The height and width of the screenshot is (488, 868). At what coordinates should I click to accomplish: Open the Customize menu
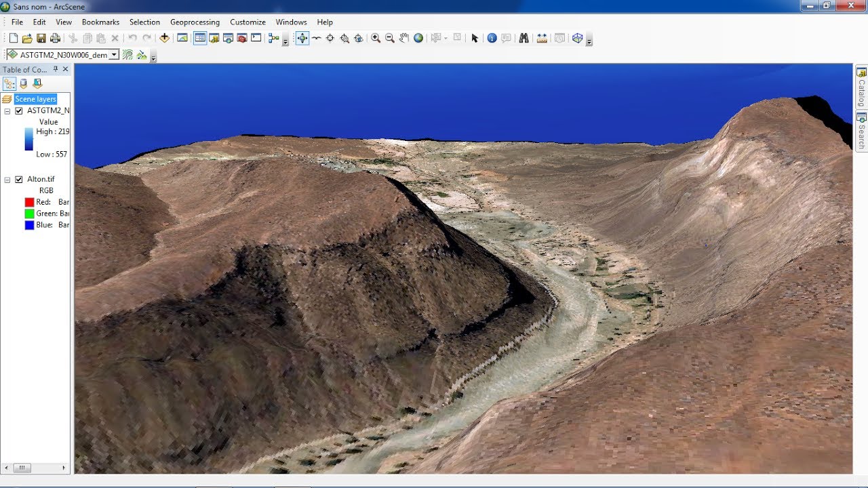point(248,22)
